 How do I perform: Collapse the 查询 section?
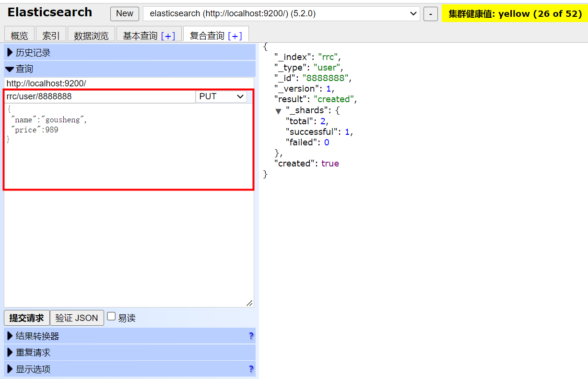(130, 69)
